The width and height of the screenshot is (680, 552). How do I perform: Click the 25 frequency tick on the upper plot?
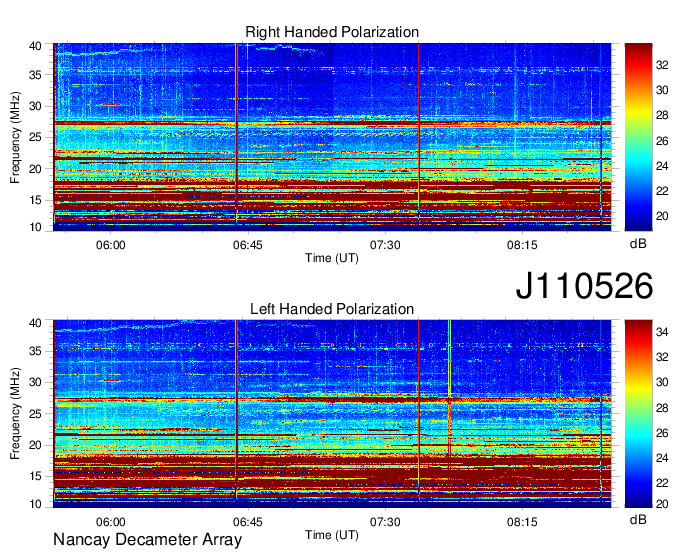click(35, 137)
